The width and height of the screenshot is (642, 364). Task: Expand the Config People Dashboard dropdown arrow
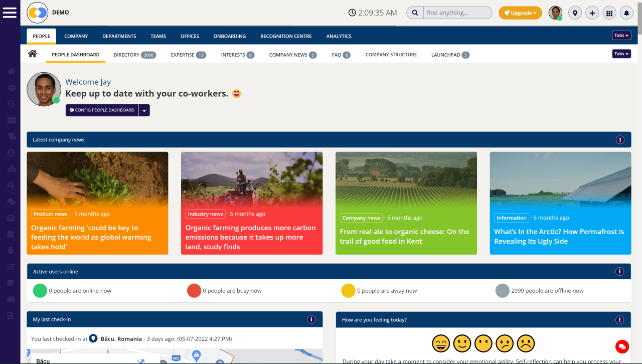click(x=144, y=110)
